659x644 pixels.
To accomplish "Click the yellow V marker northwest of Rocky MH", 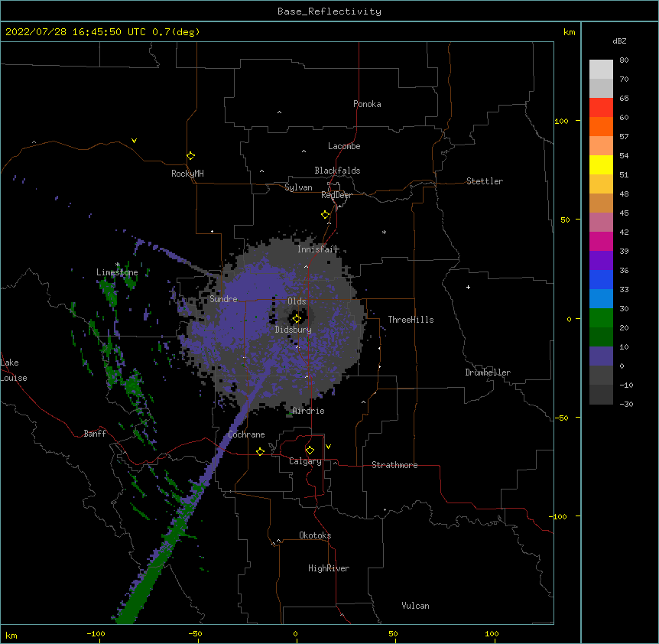I will (134, 141).
